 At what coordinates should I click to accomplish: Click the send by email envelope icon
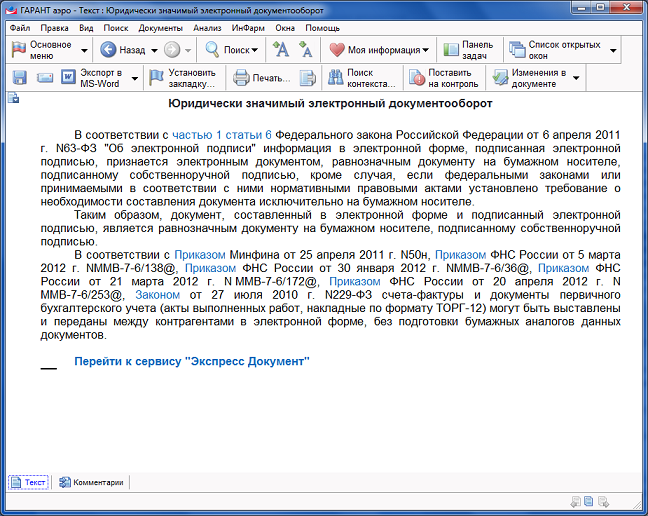pyautogui.click(x=45, y=78)
